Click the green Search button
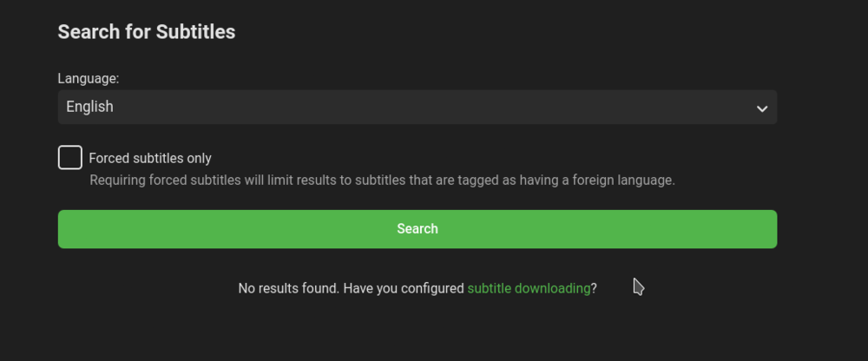 (x=417, y=229)
